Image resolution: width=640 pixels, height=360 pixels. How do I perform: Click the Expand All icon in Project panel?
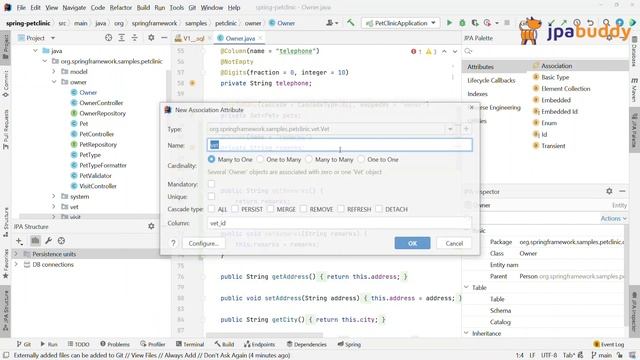click(121, 38)
